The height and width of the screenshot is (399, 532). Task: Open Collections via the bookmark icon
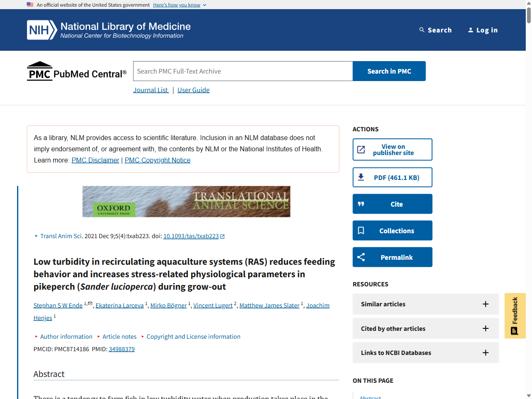coord(361,230)
